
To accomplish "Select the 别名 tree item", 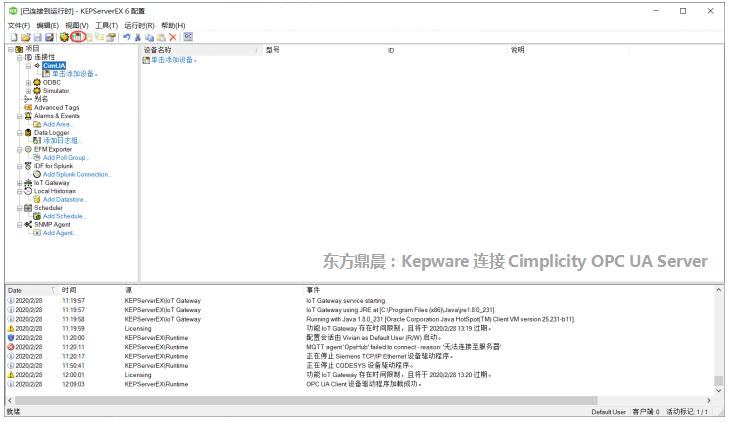I will 41,99.
